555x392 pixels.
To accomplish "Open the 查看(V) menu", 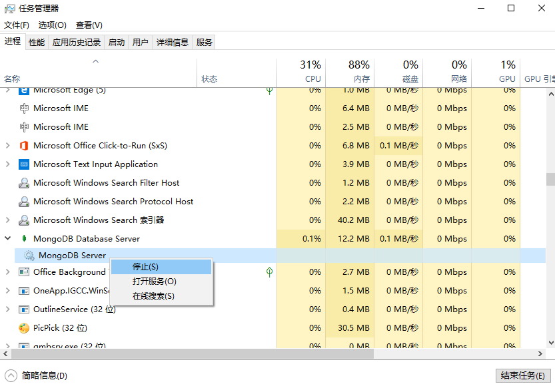I will [x=89, y=25].
